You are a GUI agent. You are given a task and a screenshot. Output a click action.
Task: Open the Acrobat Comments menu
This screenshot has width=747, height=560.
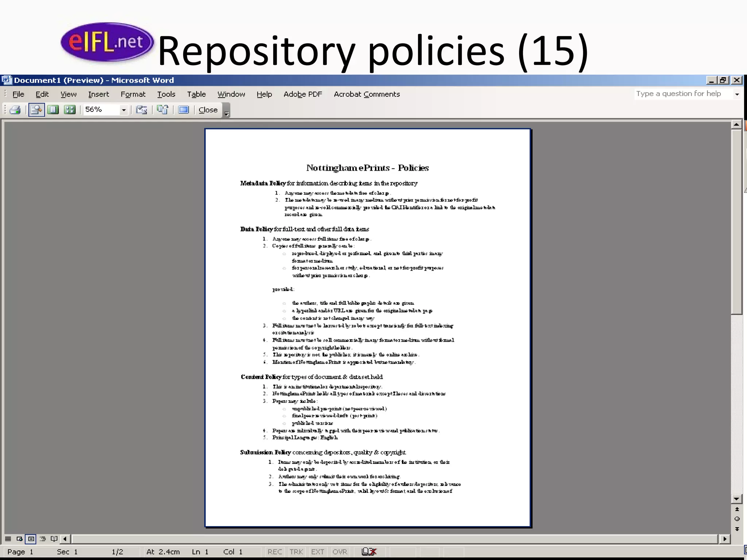pyautogui.click(x=367, y=94)
